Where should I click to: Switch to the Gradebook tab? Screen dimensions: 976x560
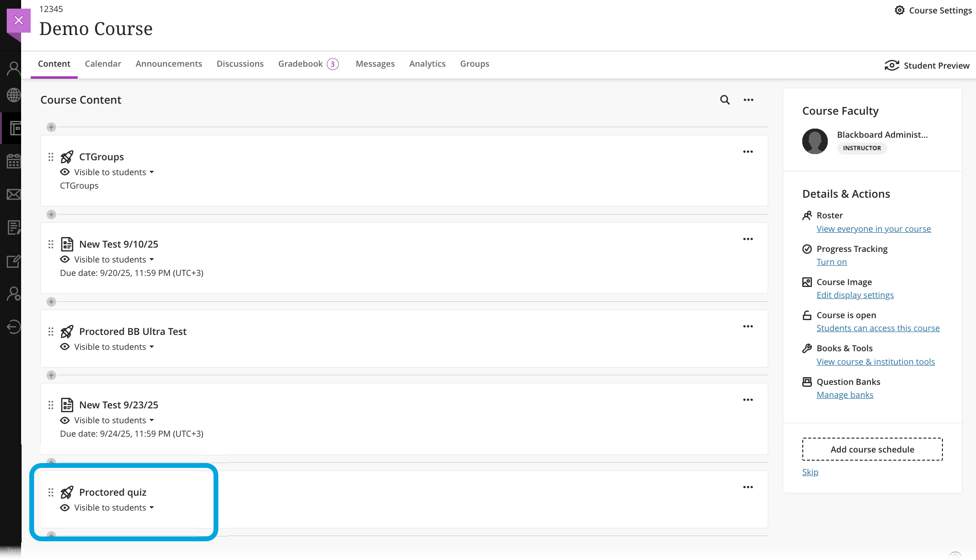300,64
